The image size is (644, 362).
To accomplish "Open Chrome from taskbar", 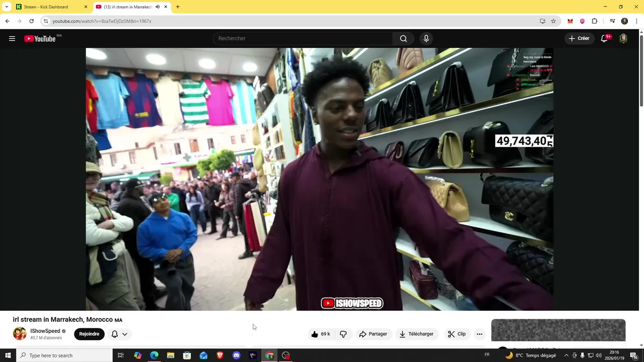I will tap(270, 355).
